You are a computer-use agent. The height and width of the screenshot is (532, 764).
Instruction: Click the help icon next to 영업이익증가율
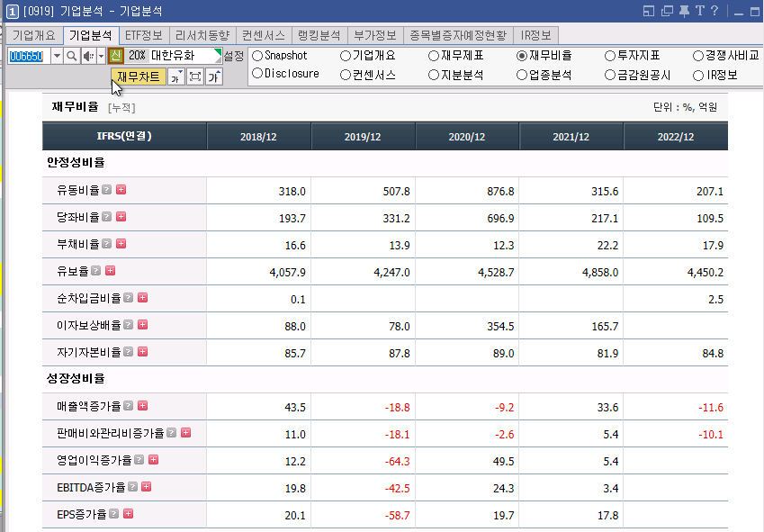point(139,459)
